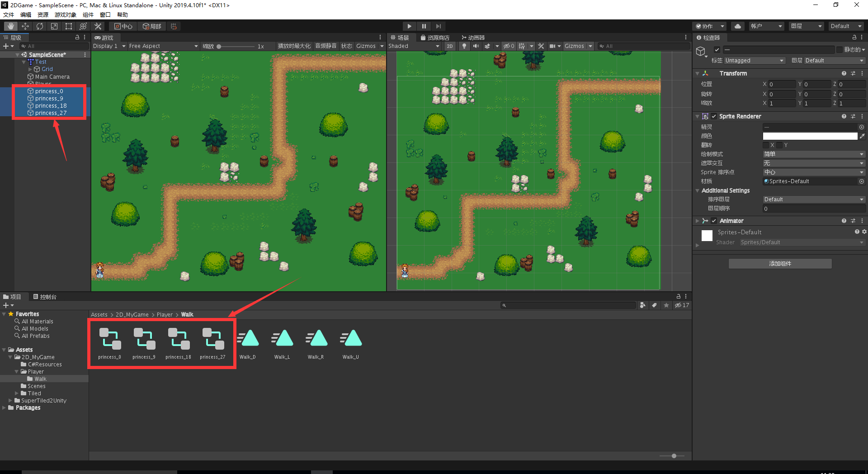Select the Rect transform tool
The height and width of the screenshot is (474, 868).
[x=69, y=26]
